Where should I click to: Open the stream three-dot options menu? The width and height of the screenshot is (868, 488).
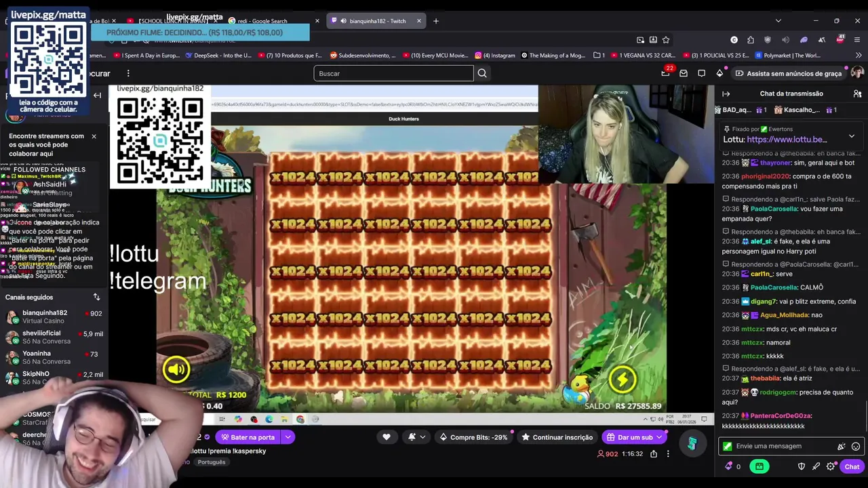click(668, 453)
